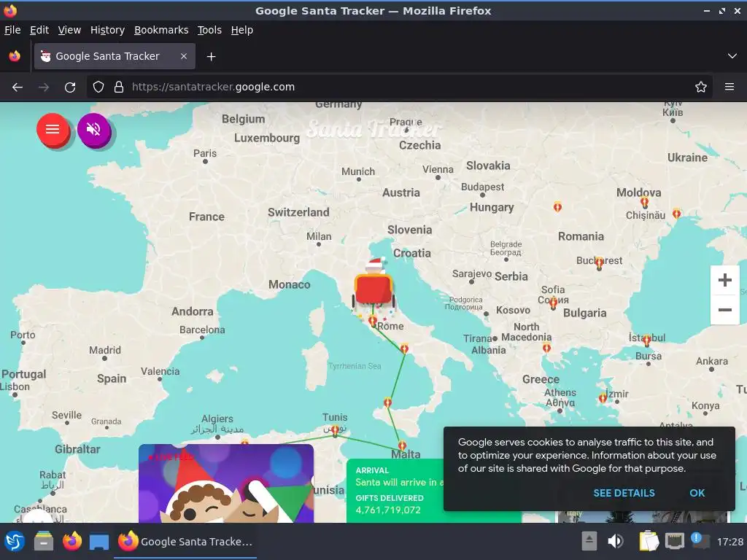Click show desktop icon in taskbar
This screenshot has height=560, width=747.
pyautogui.click(x=99, y=542)
